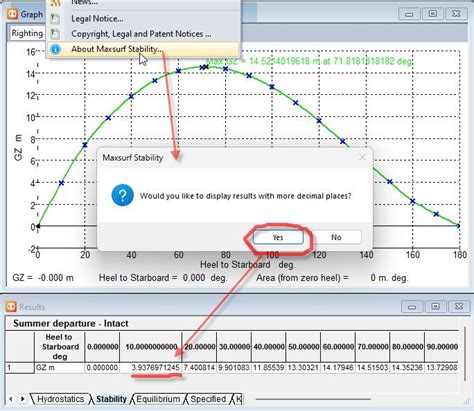Click the Legal Notice document icon
Viewport: 474px width, 411px height.
tap(55, 19)
